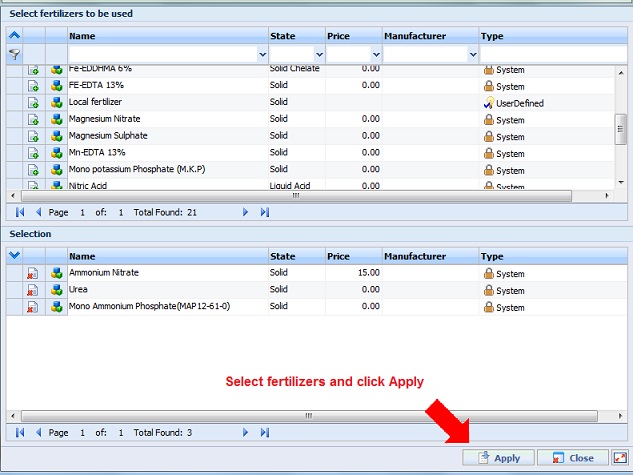The image size is (633, 475).
Task: Add FE-EDTA 13% to selection
Action: pyautogui.click(x=34, y=86)
